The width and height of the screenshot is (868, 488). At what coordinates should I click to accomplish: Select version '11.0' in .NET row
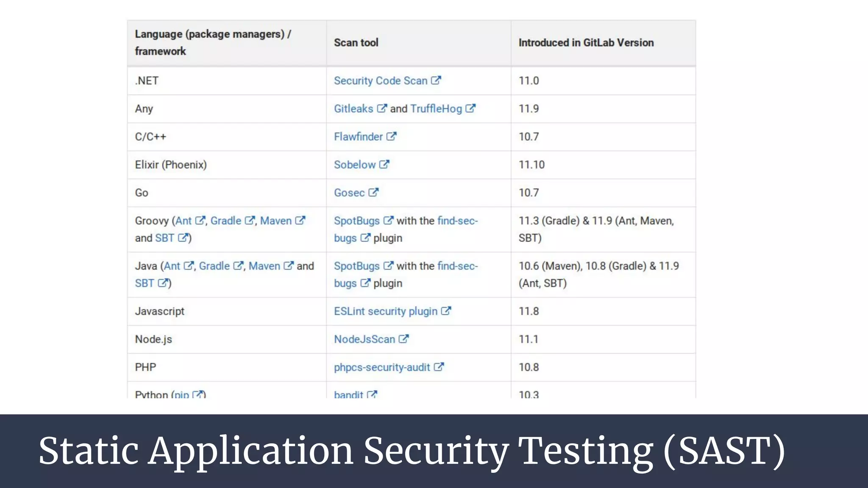coord(529,80)
